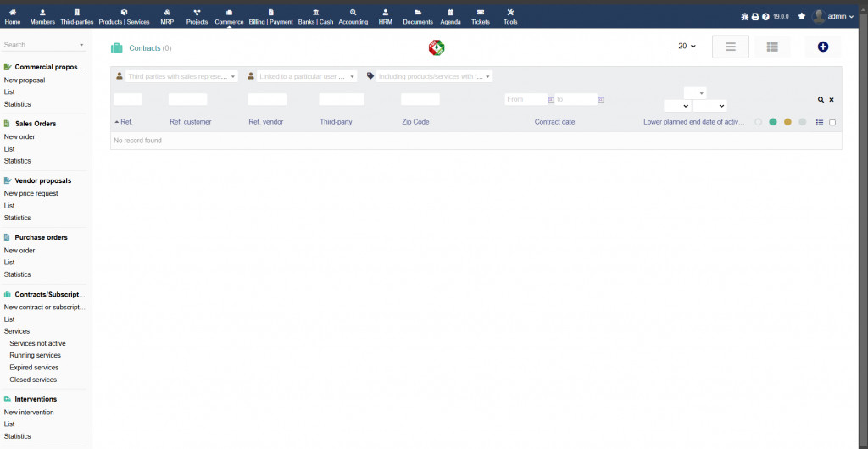The width and height of the screenshot is (868, 449).
Task: Open the Agenda menu
Action: coord(451,16)
